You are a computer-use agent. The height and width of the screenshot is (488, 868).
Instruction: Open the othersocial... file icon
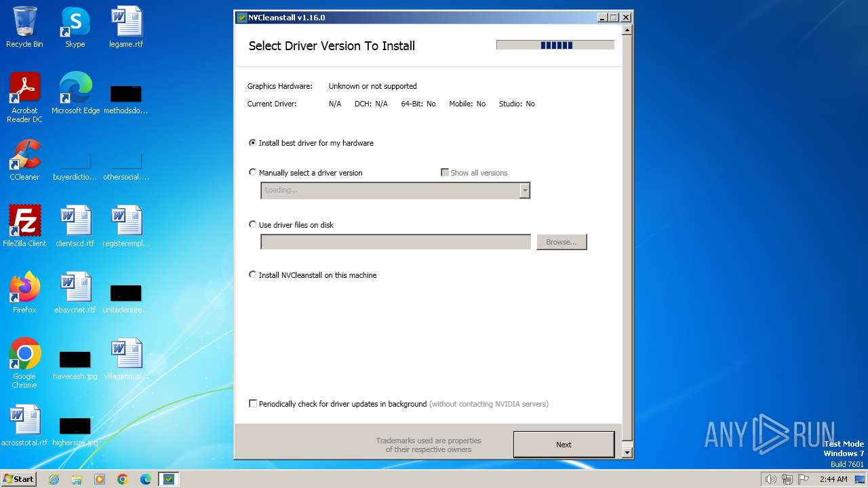(126, 165)
